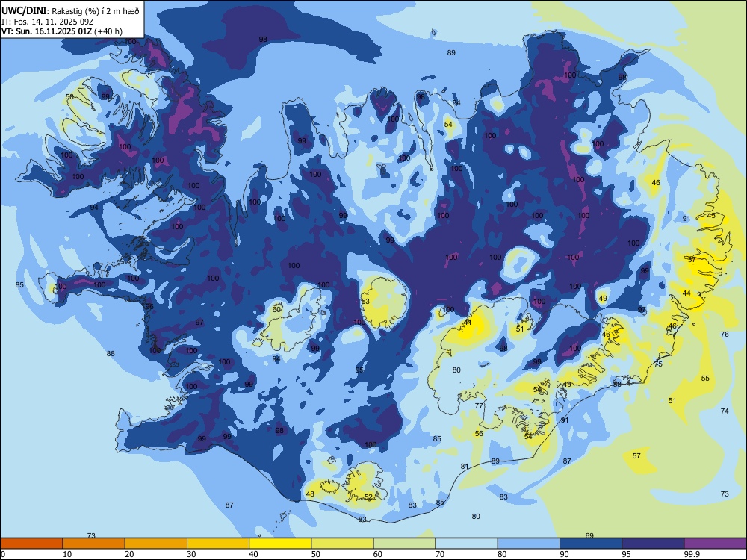
Task: Click the value '48' near the south coast
Action: click(310, 494)
